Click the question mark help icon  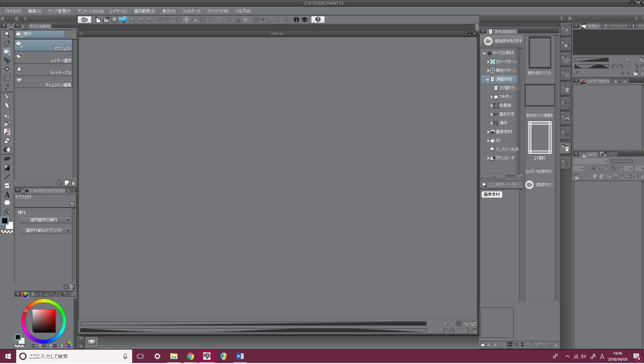pos(318,20)
